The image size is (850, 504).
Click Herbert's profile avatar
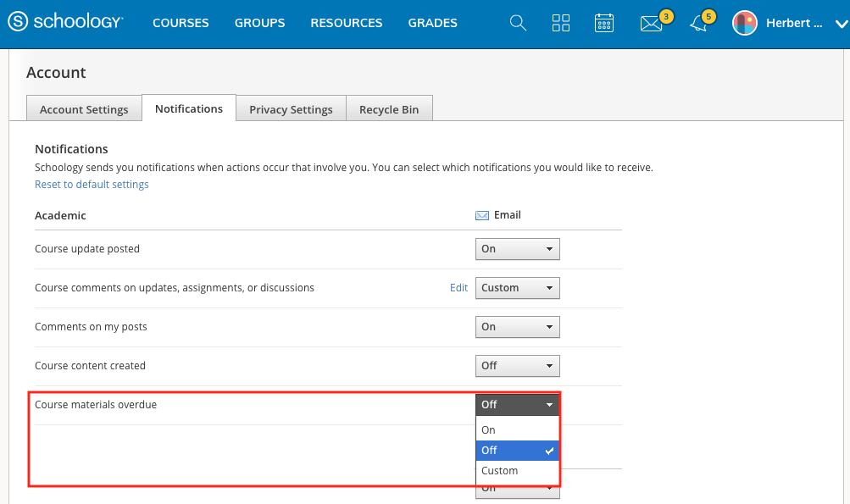(x=745, y=23)
